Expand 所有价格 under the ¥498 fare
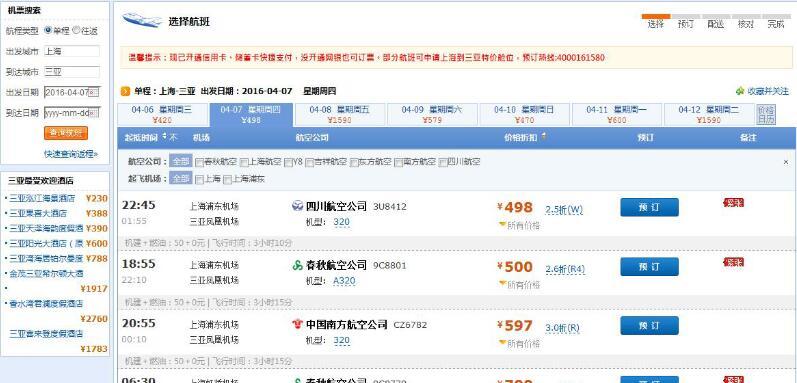This screenshot has height=383, width=797. pos(519,226)
